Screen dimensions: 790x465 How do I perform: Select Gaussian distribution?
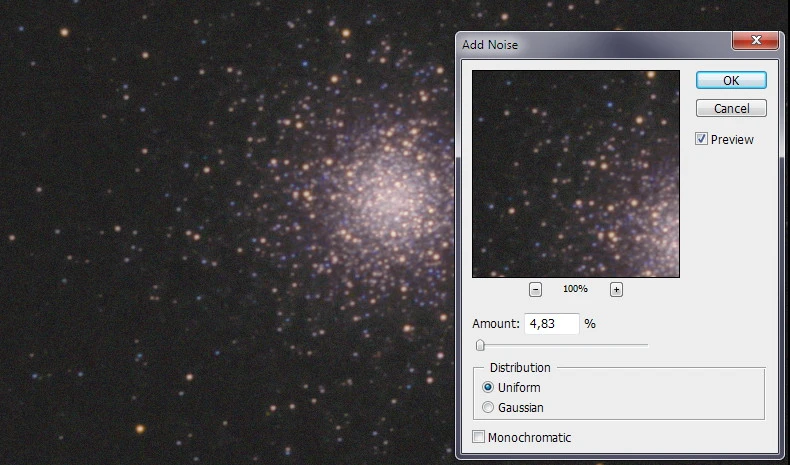coord(488,407)
